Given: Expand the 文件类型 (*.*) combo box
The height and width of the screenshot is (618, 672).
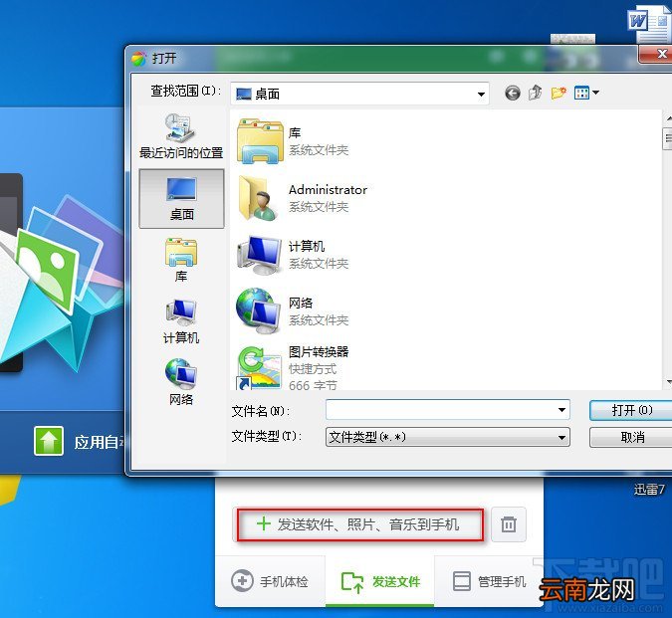Looking at the screenshot, I should tap(447, 437).
